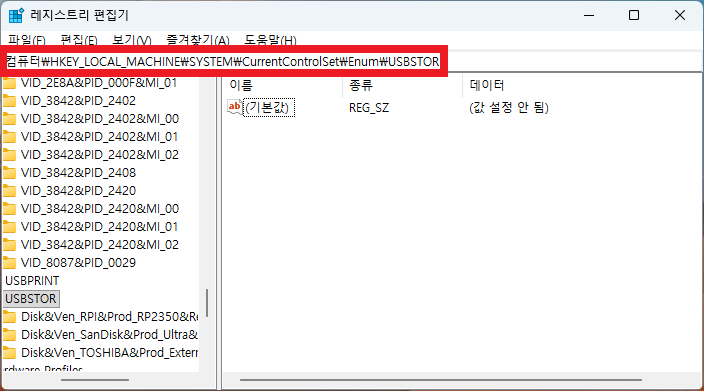Image resolution: width=704 pixels, height=391 pixels.
Task: Select the VID_3842&PID_2420&MI_00 key label
Action: pyautogui.click(x=100, y=208)
